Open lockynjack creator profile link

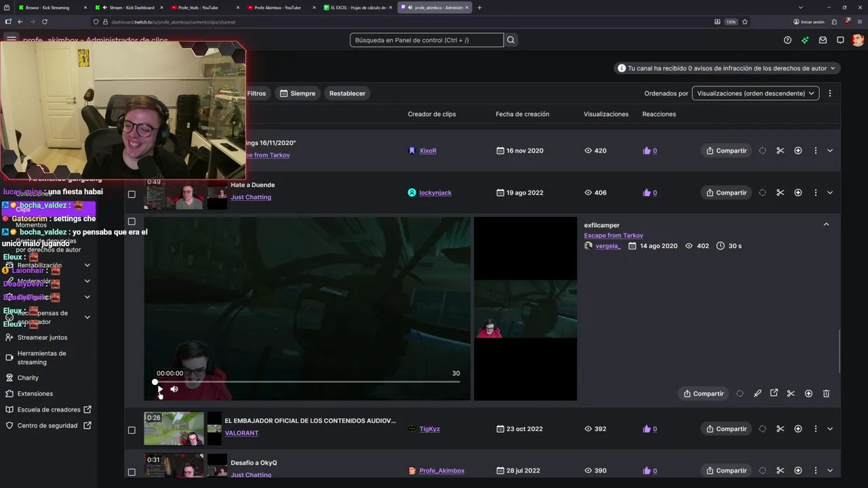pos(435,192)
